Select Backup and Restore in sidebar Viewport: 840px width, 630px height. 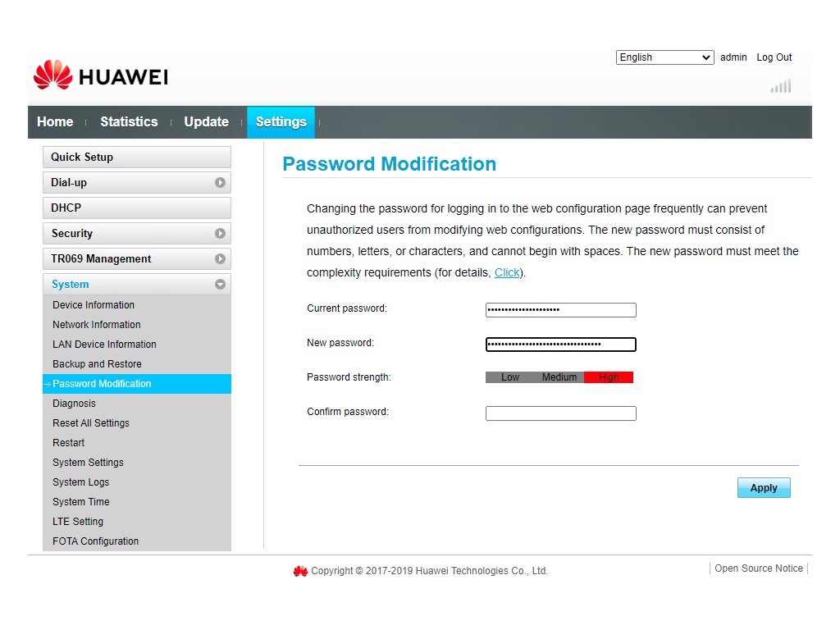click(x=97, y=364)
